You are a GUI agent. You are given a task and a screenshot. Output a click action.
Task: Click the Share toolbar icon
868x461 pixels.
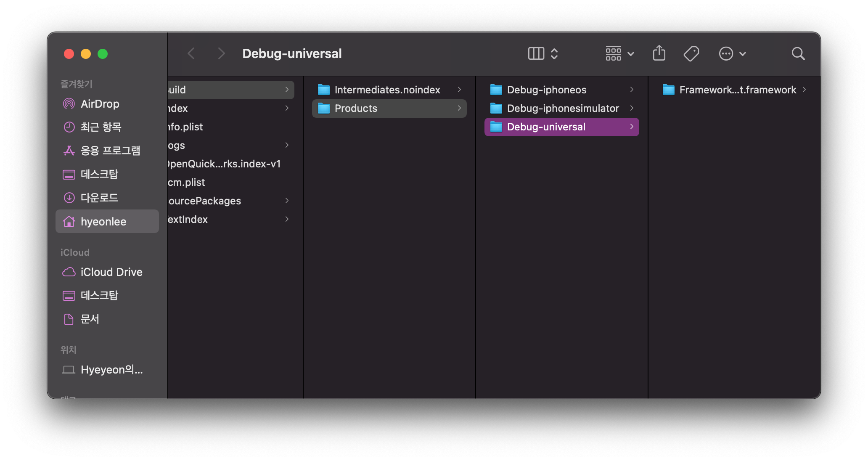(659, 53)
